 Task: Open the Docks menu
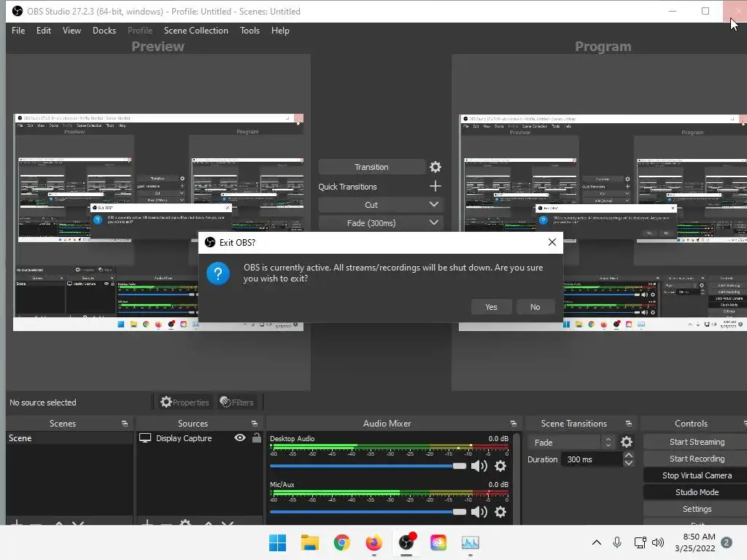(104, 31)
